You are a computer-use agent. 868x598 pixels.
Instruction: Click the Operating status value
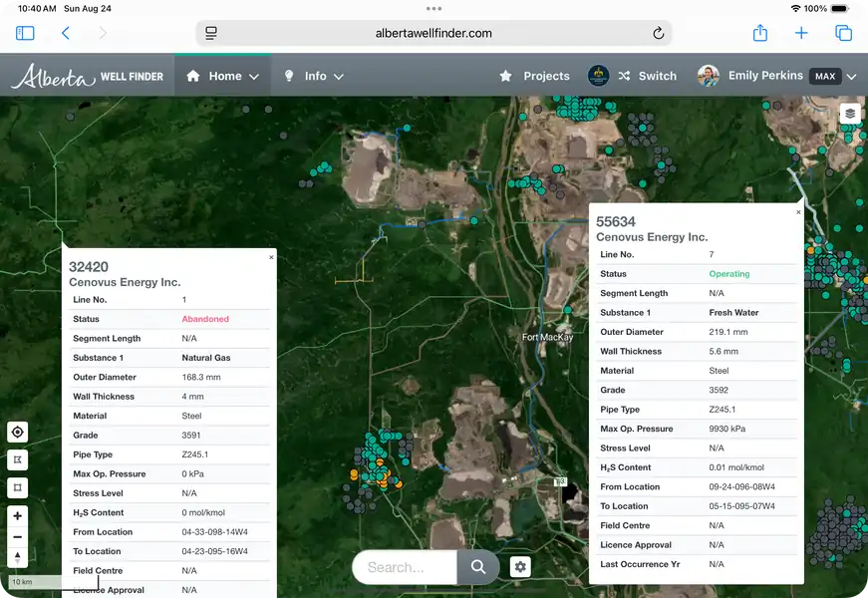(729, 274)
